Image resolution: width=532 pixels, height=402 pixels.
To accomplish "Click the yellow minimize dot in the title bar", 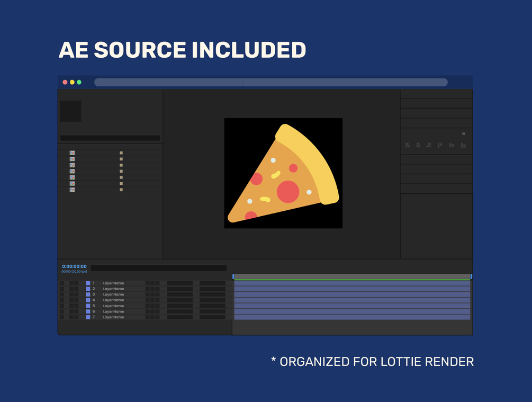I will [72, 82].
